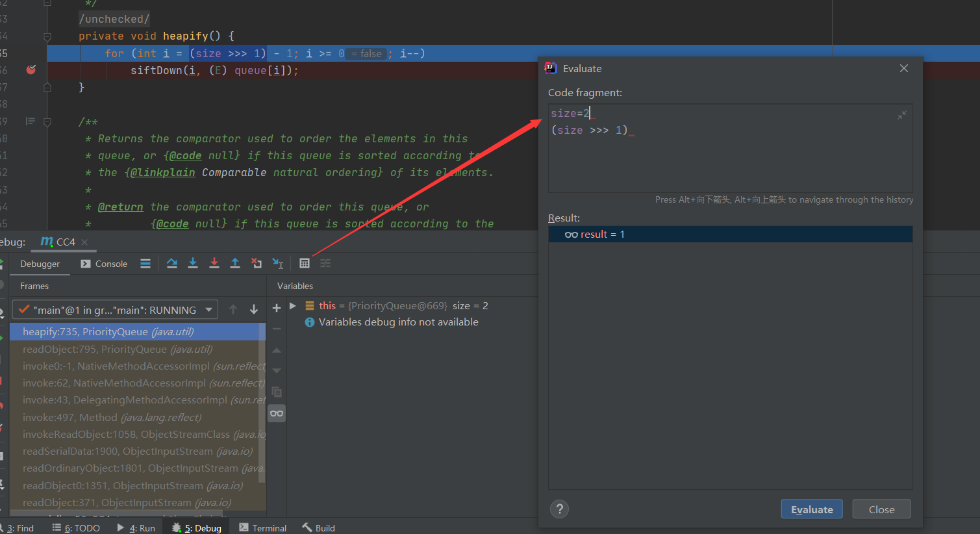Click Step Into debugger icon

pyautogui.click(x=193, y=263)
